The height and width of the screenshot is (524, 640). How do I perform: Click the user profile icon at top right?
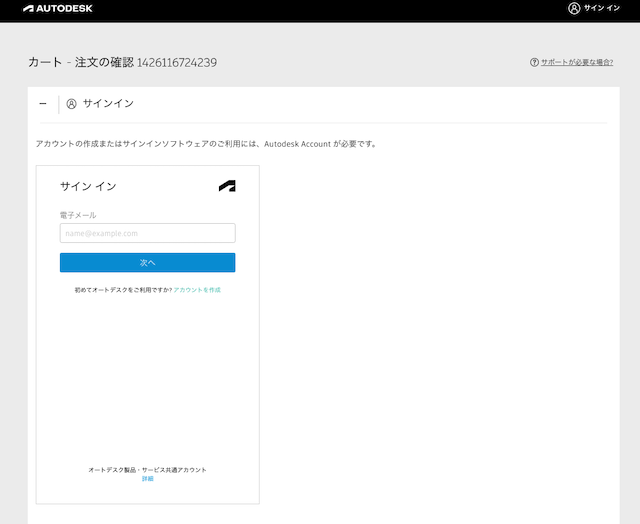[573, 8]
